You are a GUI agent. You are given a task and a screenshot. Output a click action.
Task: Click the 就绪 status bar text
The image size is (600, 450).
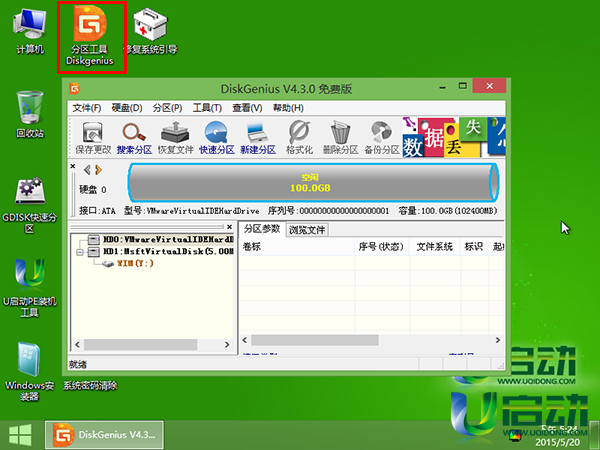point(78,364)
